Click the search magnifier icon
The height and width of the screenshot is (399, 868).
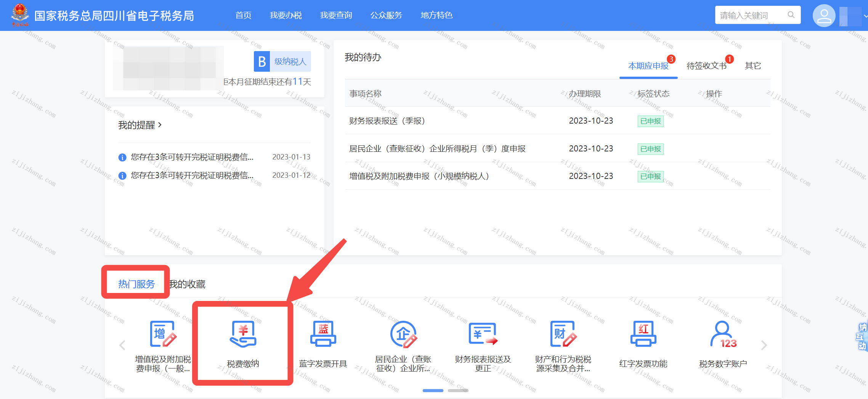pos(791,15)
